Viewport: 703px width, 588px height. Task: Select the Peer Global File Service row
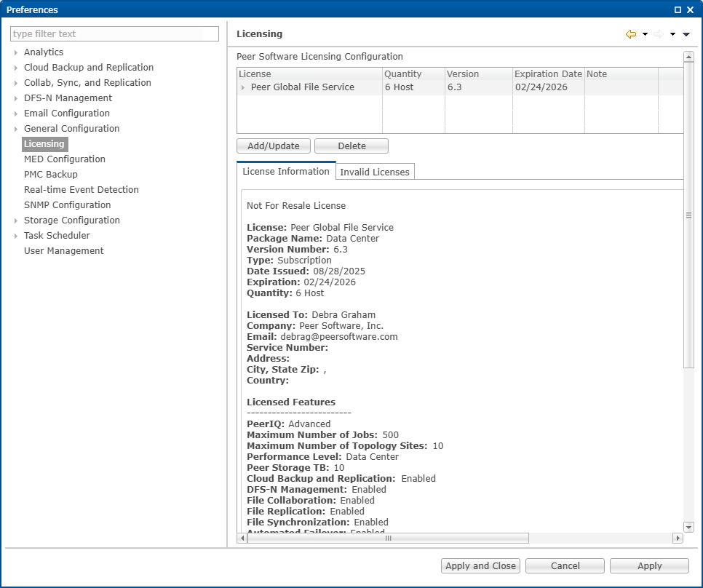pos(460,87)
